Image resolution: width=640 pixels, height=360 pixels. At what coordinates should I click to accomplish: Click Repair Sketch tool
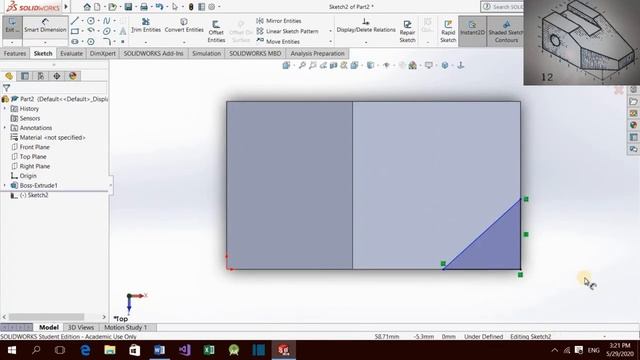point(407,31)
